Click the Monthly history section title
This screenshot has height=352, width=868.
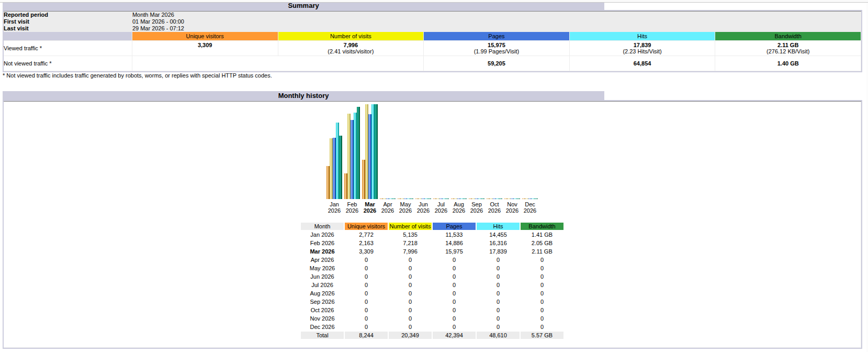pos(303,96)
